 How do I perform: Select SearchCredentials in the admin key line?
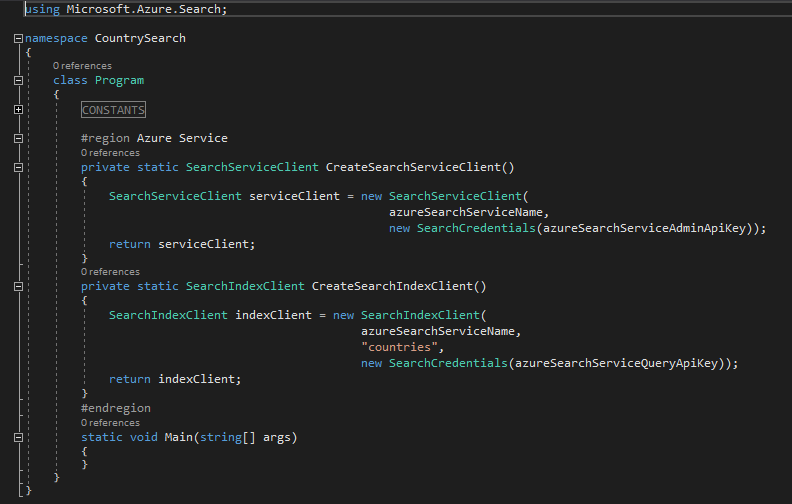pos(476,228)
